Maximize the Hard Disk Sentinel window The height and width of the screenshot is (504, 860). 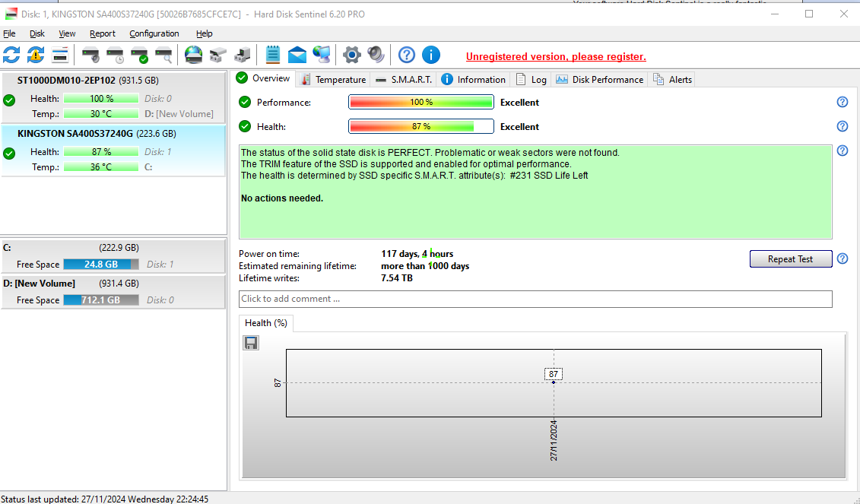809,14
